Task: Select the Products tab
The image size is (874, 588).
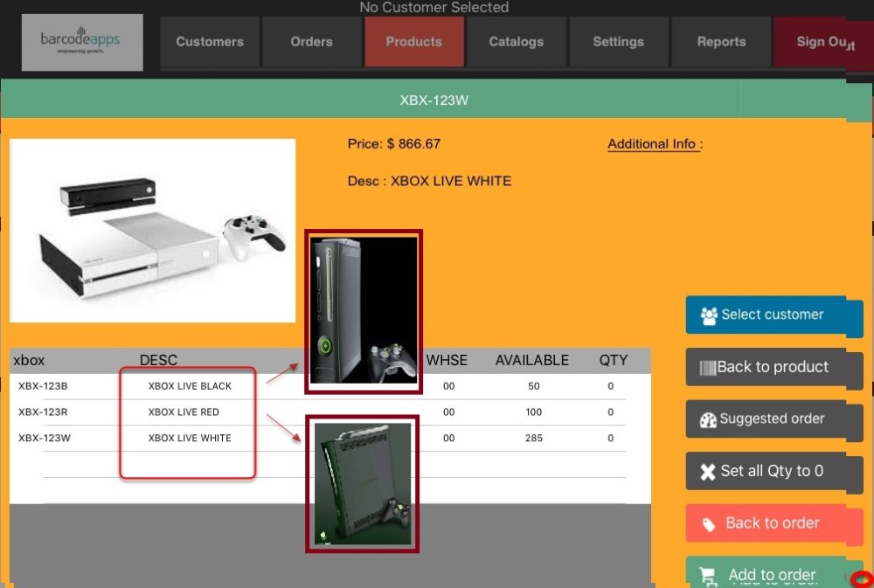Action: (414, 42)
